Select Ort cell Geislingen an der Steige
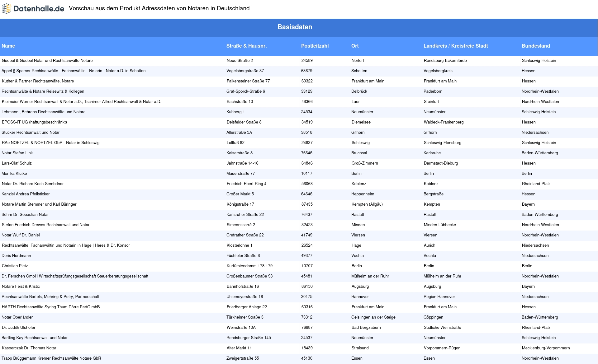The image size is (598, 364). click(x=373, y=317)
